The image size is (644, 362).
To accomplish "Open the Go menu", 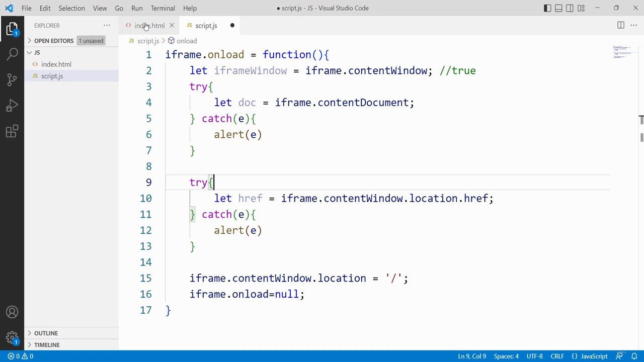I will click(x=119, y=8).
